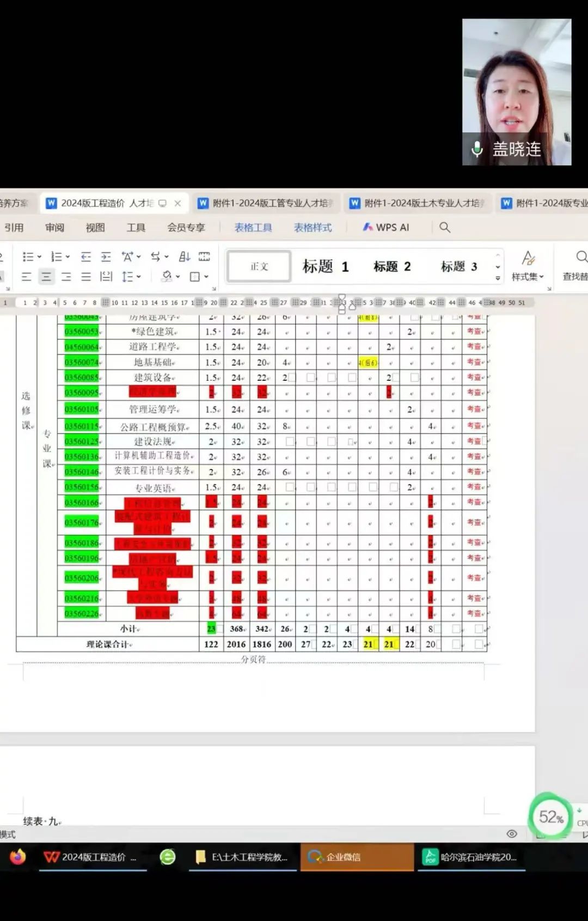Apply justified alignment to paragraph

[86, 277]
